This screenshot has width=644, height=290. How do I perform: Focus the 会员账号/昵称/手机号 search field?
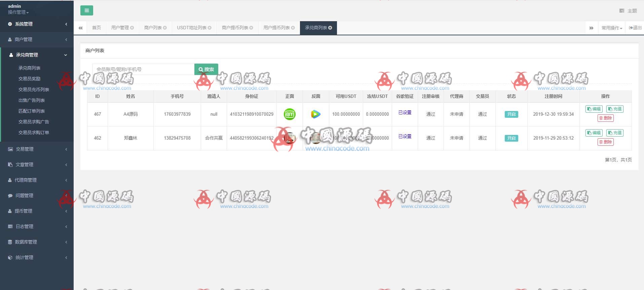click(143, 69)
